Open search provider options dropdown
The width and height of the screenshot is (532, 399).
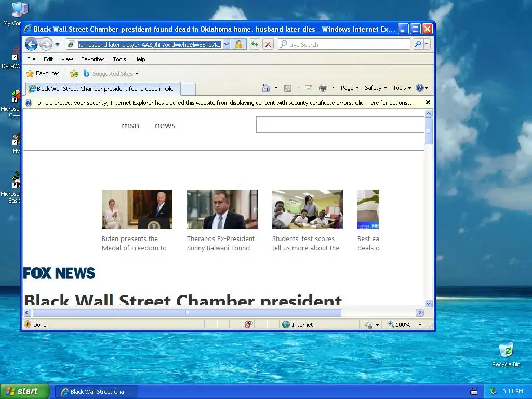click(427, 44)
